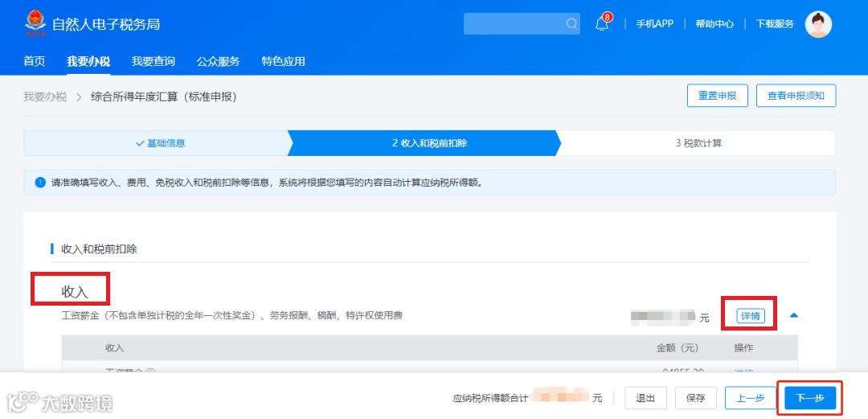Click the 手机APP link
The width and height of the screenshot is (868, 419).
point(654,24)
